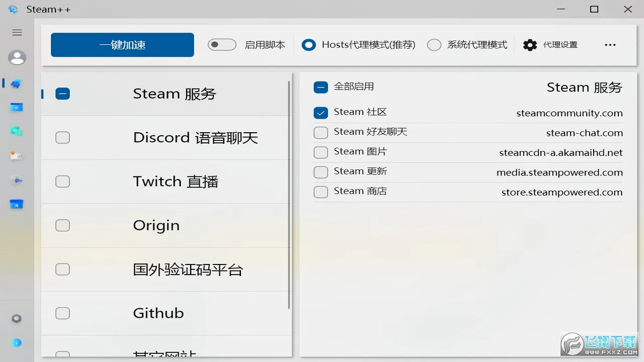This screenshot has height=362, width=644.
Task: Uncheck the Steam 社区 checkbox
Action: coord(320,113)
